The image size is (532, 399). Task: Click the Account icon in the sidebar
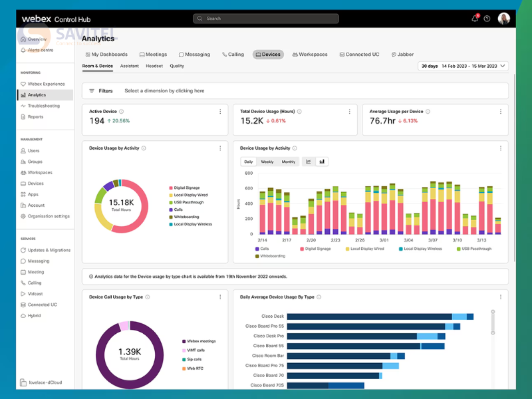[23, 205]
